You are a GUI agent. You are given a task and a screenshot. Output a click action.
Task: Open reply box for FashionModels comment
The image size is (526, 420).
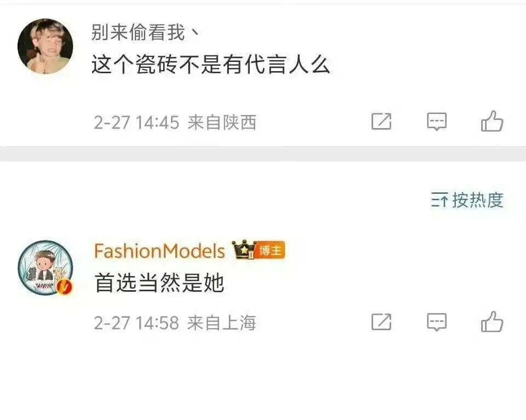[x=437, y=322]
